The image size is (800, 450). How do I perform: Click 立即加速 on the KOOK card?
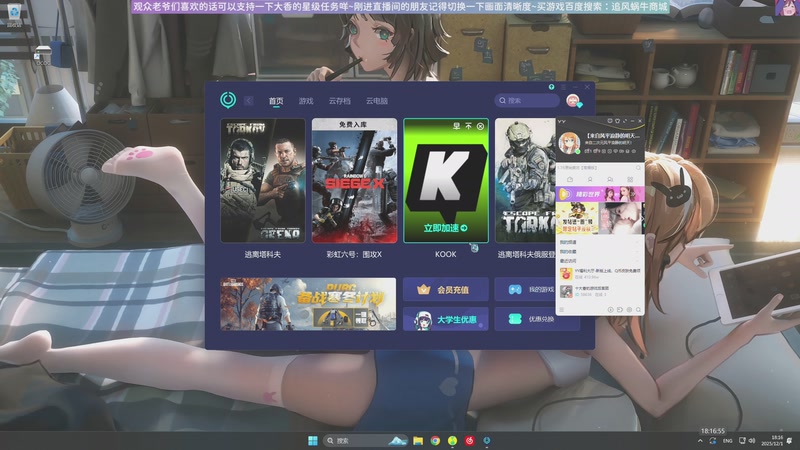pyautogui.click(x=445, y=228)
